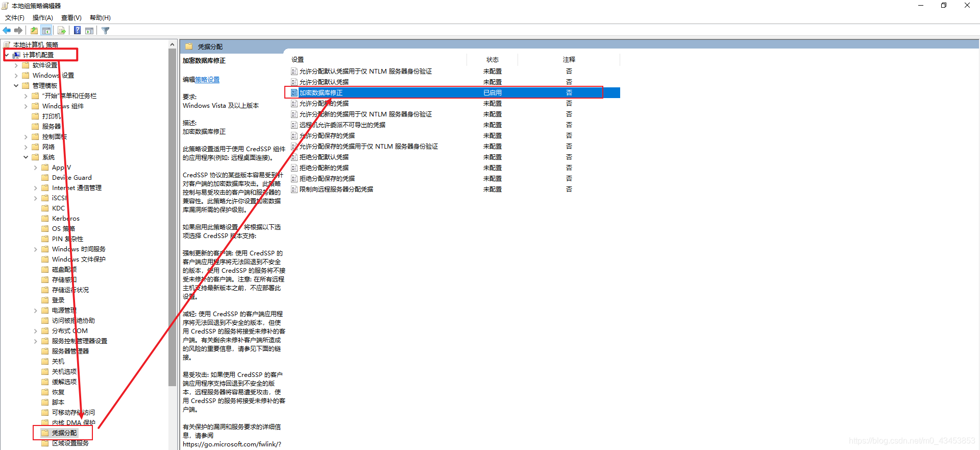Screen dimensions: 980x450
Task: Open the 帮助(H) menu
Action: (100, 18)
